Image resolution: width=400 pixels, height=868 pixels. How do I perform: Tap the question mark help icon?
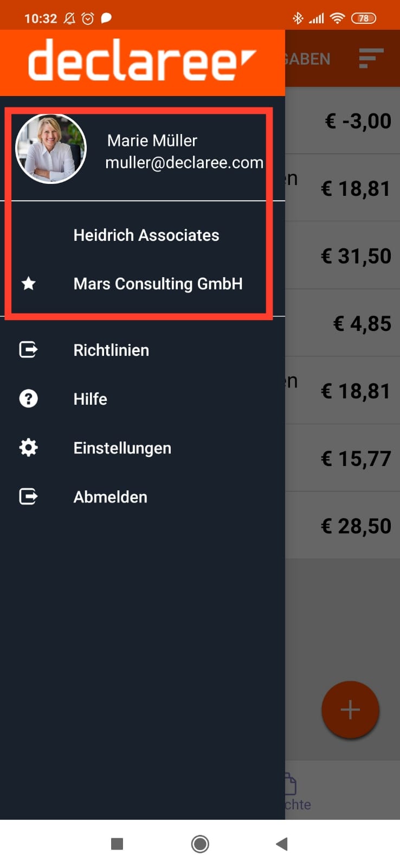29,399
